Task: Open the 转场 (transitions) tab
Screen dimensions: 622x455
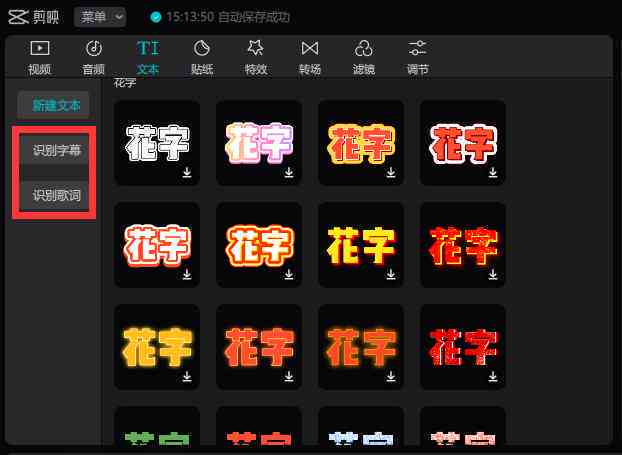Action: (x=310, y=58)
